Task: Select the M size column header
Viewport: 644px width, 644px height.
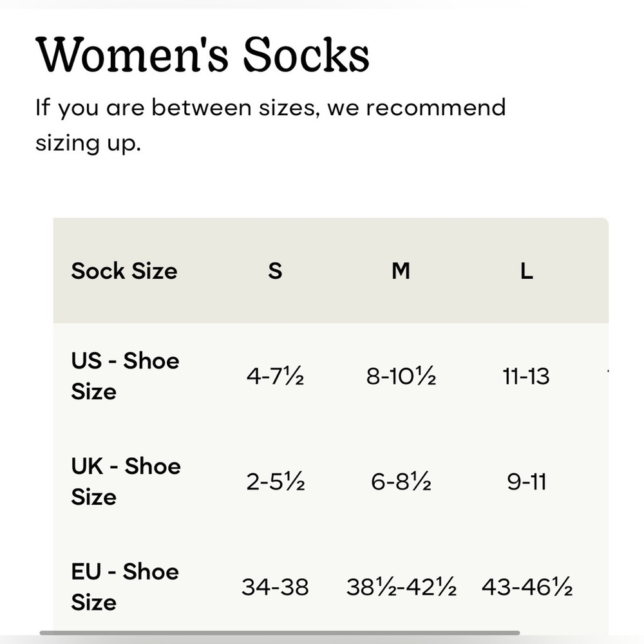Action: click(401, 271)
